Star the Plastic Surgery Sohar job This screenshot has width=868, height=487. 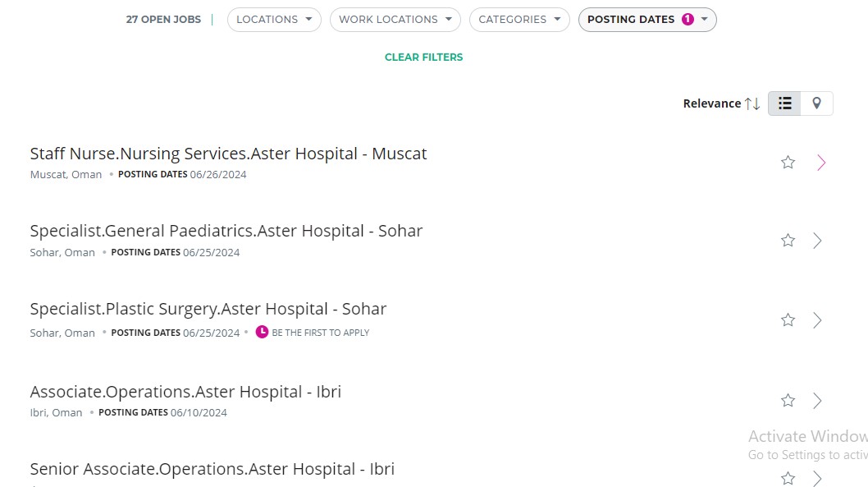788,320
